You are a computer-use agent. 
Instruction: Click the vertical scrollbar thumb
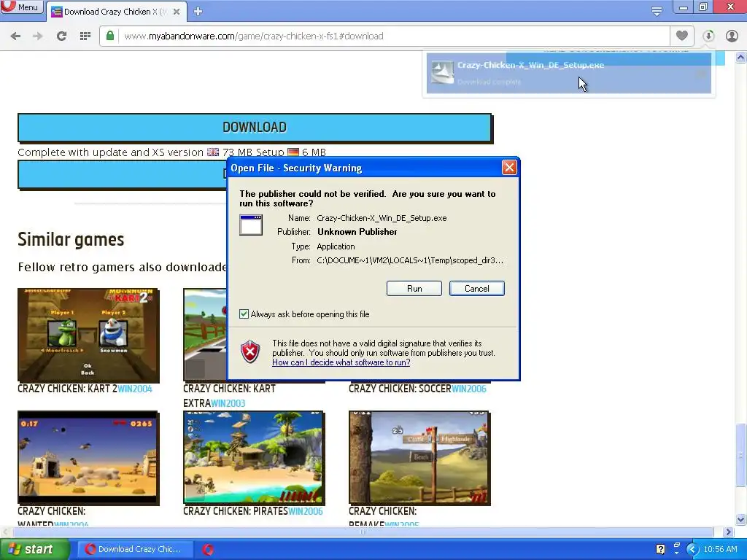(741, 455)
